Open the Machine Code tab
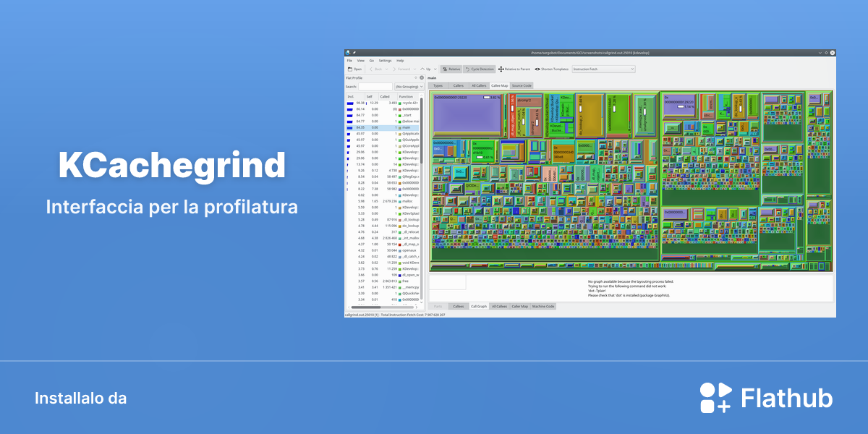 click(x=543, y=307)
